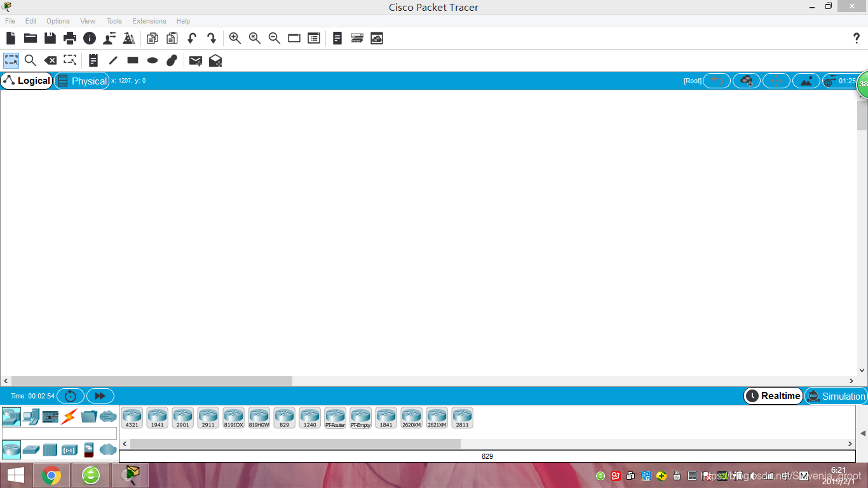Pick the 819HGW router device

pyautogui.click(x=259, y=418)
